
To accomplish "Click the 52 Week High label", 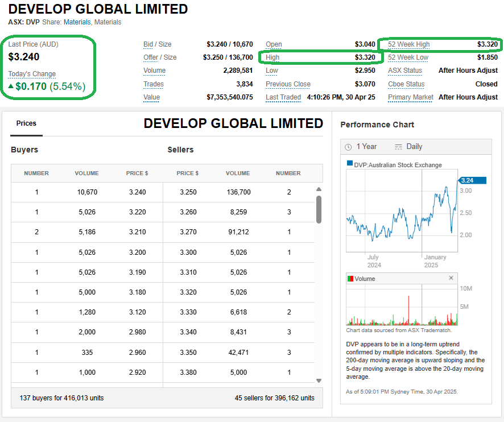I will [408, 44].
